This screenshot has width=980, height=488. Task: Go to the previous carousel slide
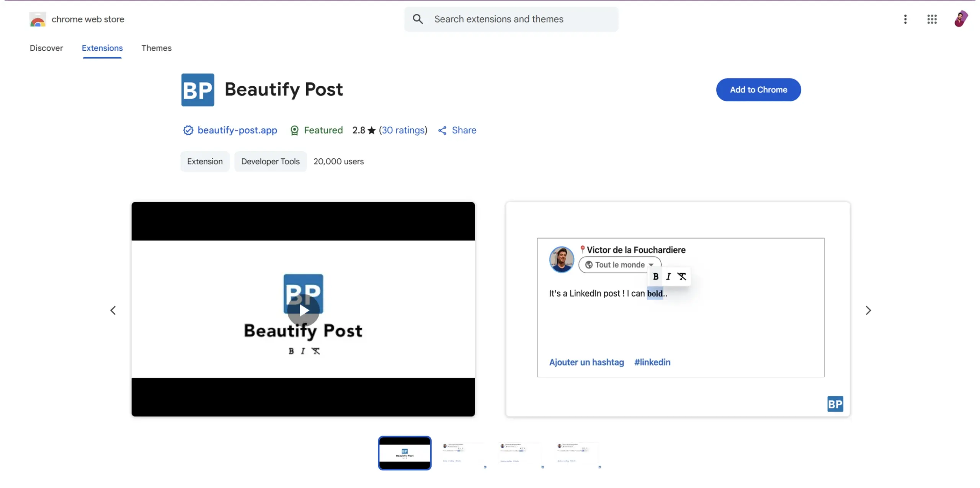113,310
